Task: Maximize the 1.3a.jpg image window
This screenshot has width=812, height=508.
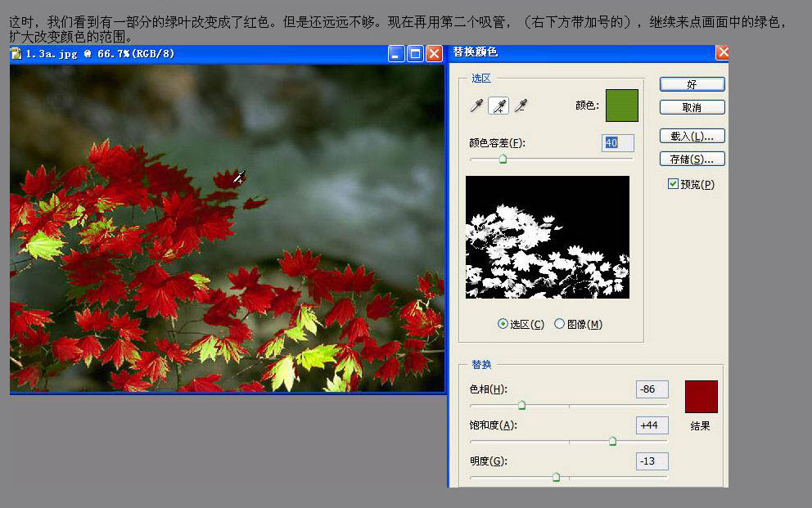Action: pos(415,54)
